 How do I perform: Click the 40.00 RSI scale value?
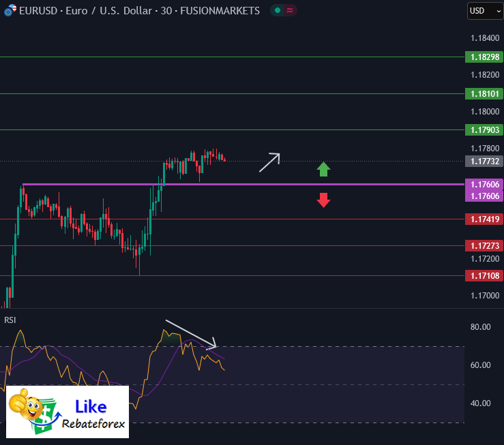(x=481, y=403)
